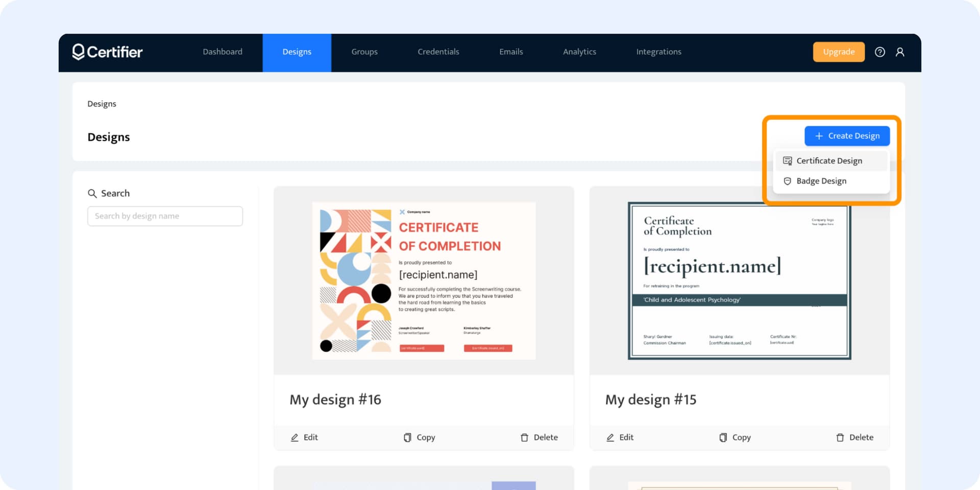
Task: Open the Create Design dropdown
Action: (847, 136)
